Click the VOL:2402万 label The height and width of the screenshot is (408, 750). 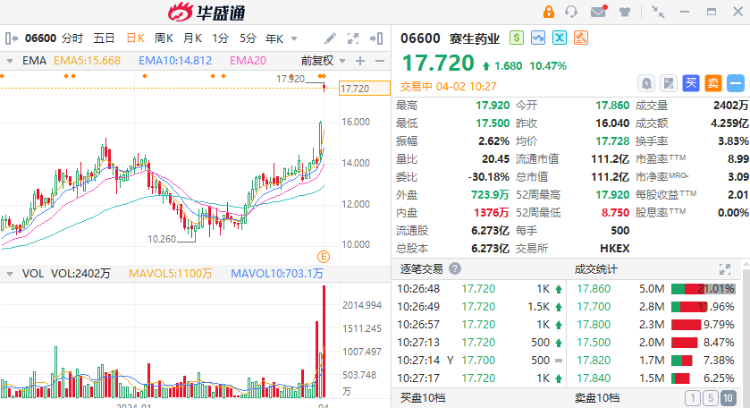coord(80,274)
